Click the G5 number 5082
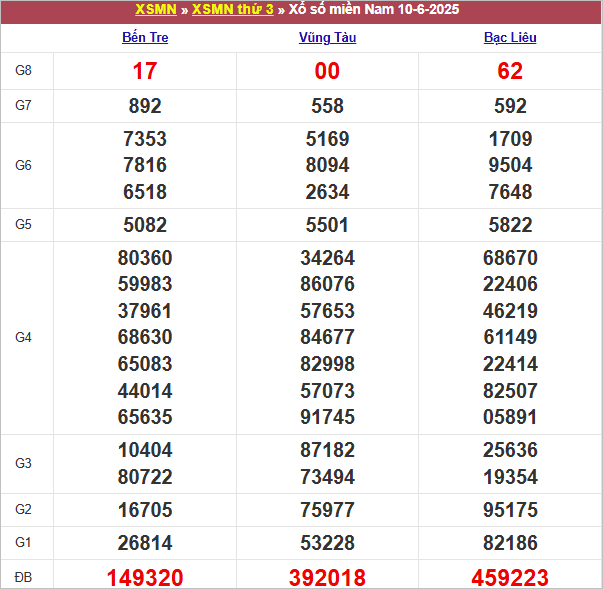Image resolution: width=603 pixels, height=589 pixels. coord(145,225)
